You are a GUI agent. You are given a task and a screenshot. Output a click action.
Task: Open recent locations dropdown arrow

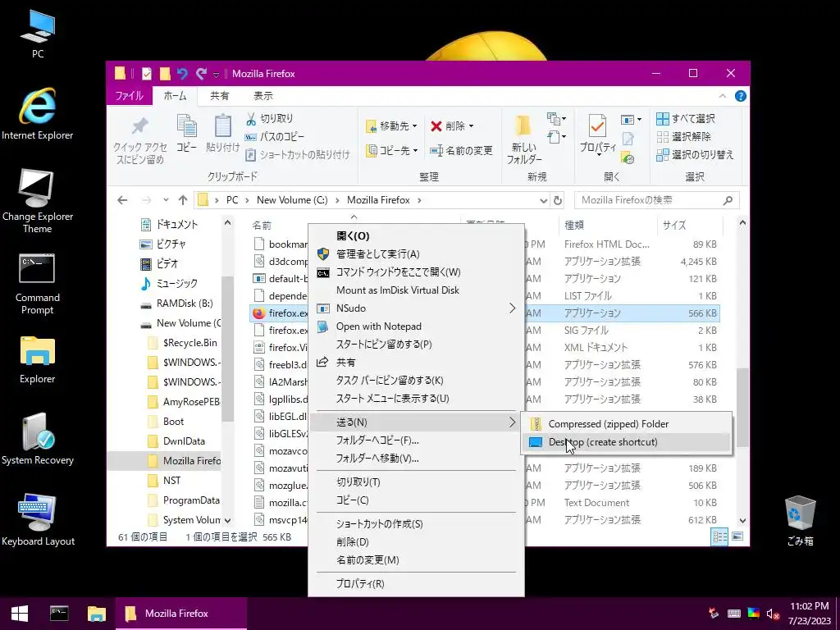click(x=166, y=200)
